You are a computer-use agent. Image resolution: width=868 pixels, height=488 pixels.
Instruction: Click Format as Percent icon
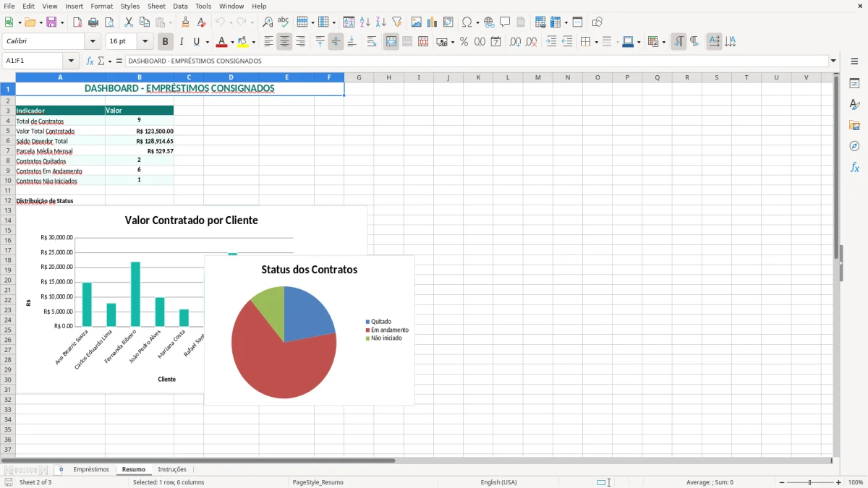(x=464, y=42)
